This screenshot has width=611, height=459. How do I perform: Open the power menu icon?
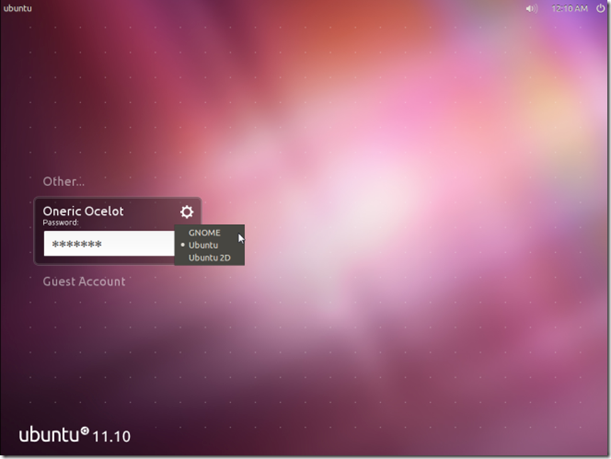point(600,8)
